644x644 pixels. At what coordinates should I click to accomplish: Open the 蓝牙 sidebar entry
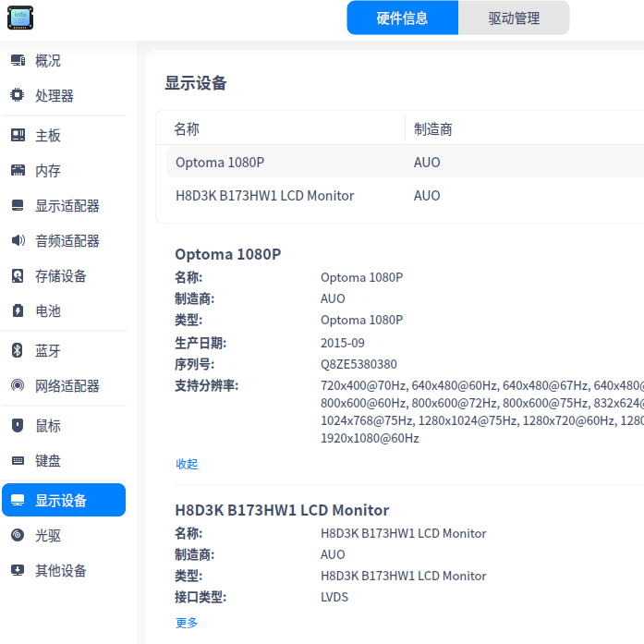click(64, 350)
